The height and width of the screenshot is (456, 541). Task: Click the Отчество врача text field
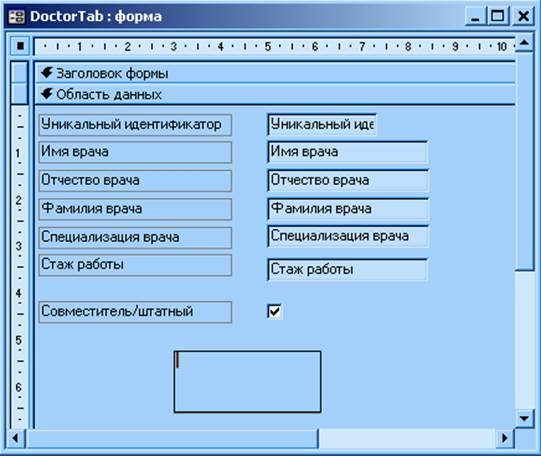click(348, 180)
